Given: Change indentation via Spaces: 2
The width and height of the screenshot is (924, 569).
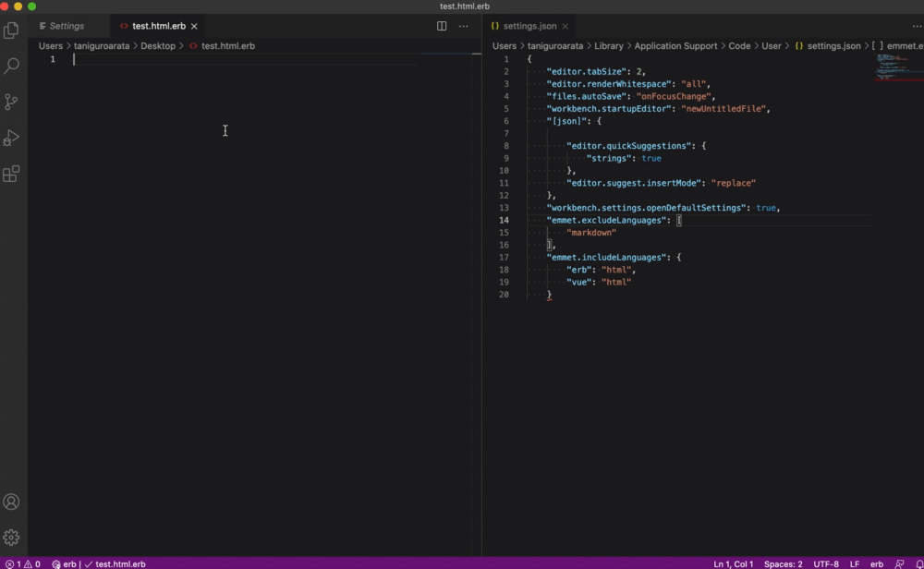Looking at the screenshot, I should click(x=784, y=563).
